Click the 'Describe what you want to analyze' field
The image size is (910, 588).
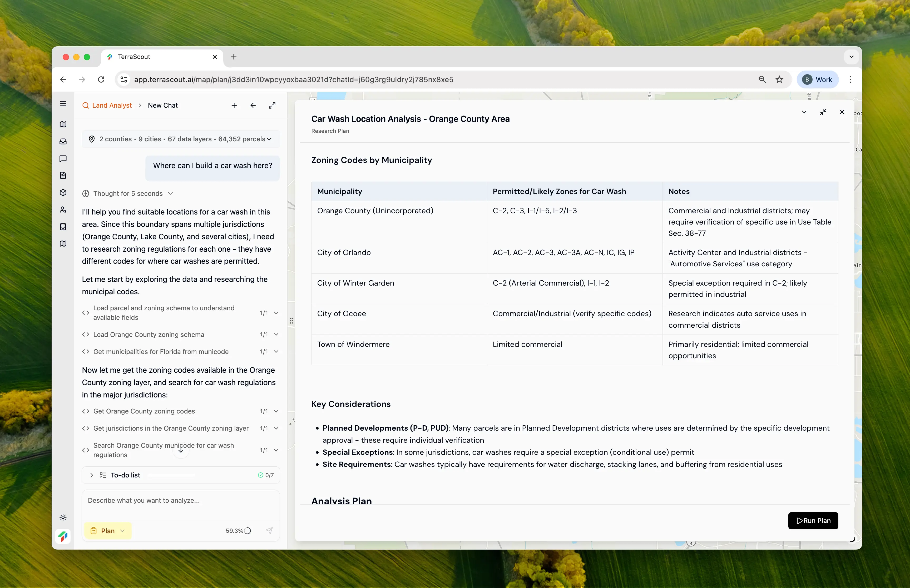coord(180,501)
